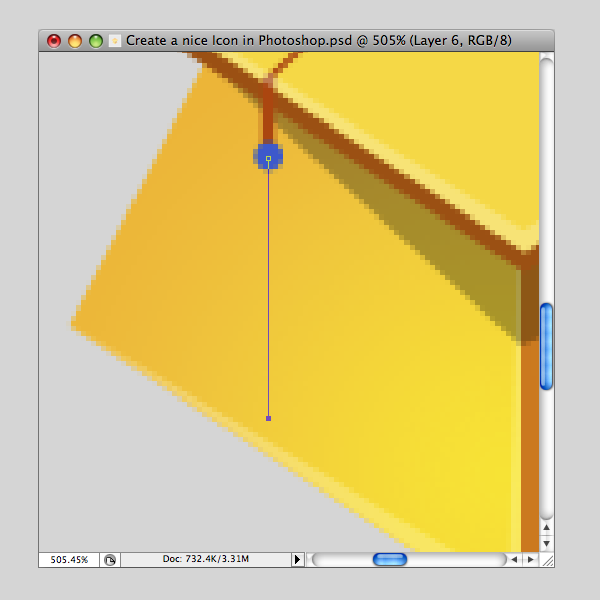600x600 pixels.
Task: Click the scroll up arrow
Action: [546, 528]
